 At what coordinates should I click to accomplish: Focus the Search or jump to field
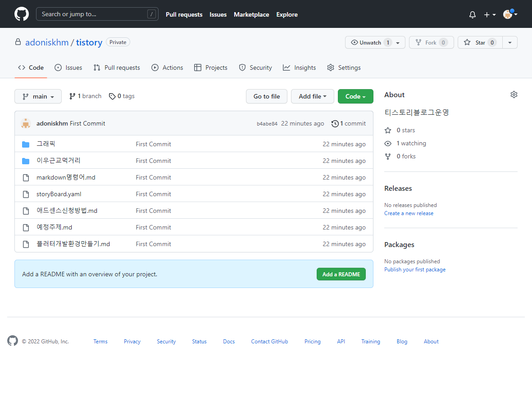(97, 14)
